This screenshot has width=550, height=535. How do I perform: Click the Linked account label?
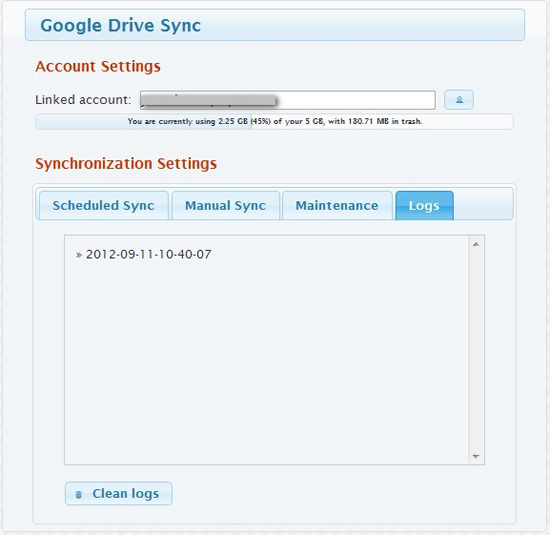point(83,100)
